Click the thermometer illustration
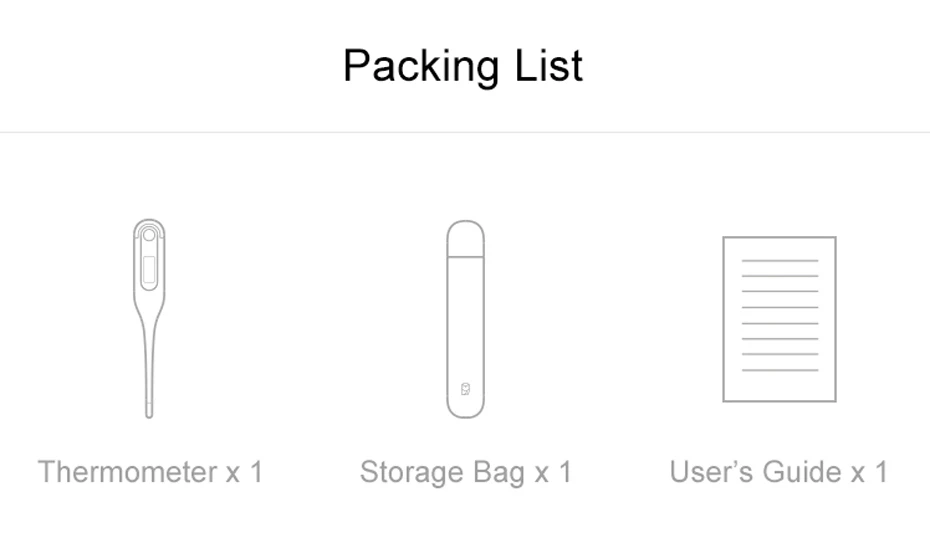 149,319
